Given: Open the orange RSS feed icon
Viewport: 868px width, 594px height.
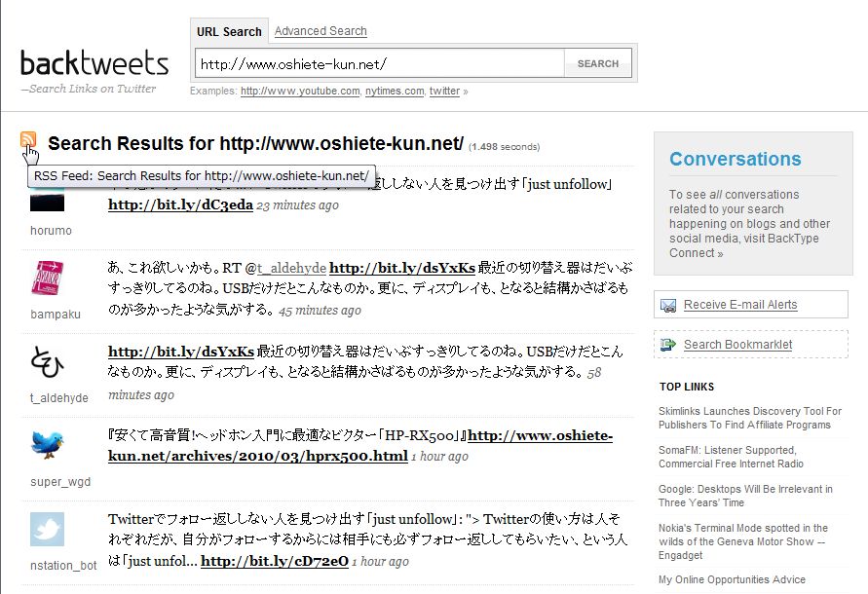Looking at the screenshot, I should pos(28,140).
